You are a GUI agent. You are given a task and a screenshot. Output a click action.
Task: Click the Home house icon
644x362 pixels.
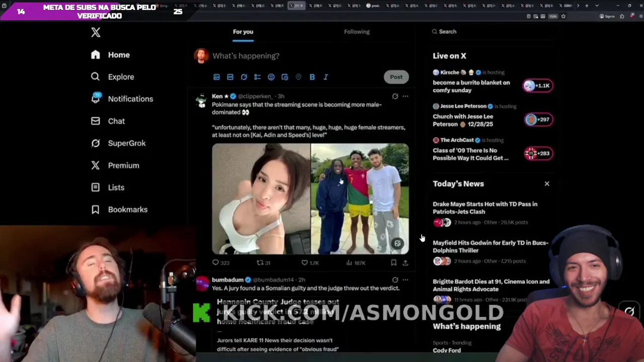point(96,55)
